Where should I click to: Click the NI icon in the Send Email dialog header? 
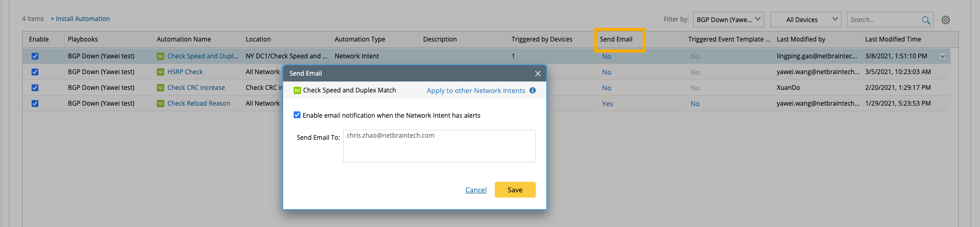(297, 90)
